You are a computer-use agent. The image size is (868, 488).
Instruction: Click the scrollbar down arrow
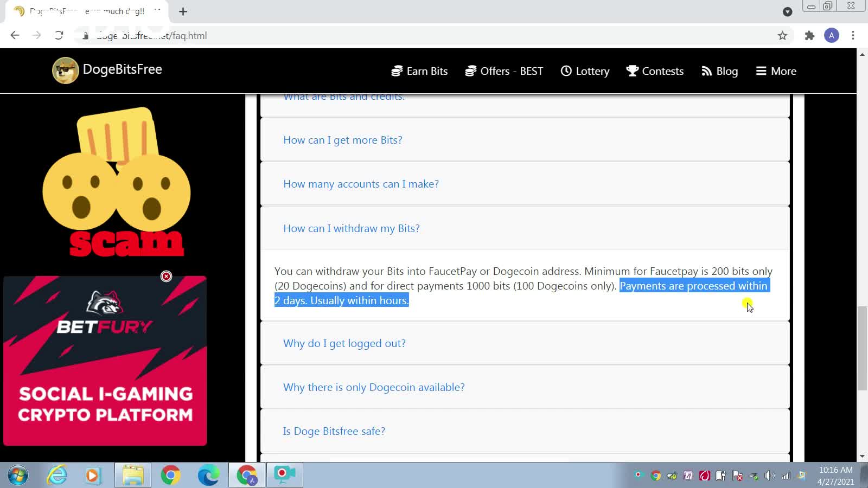(862, 457)
